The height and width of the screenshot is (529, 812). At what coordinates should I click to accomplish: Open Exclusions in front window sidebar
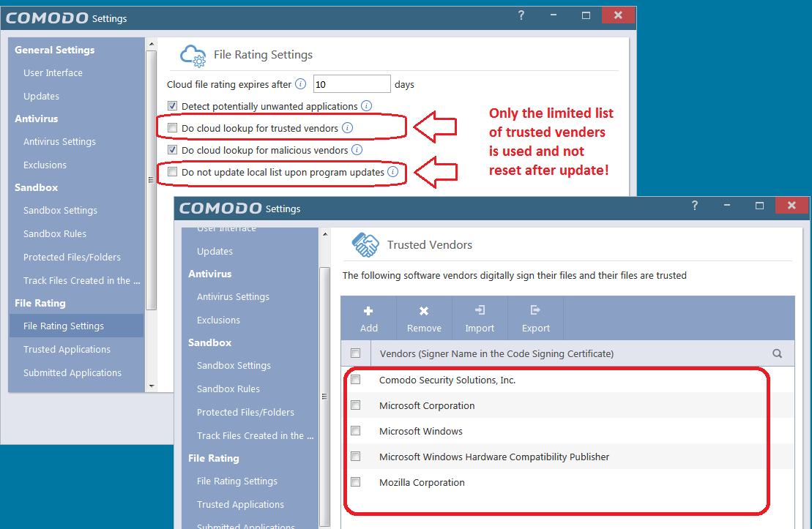218,320
